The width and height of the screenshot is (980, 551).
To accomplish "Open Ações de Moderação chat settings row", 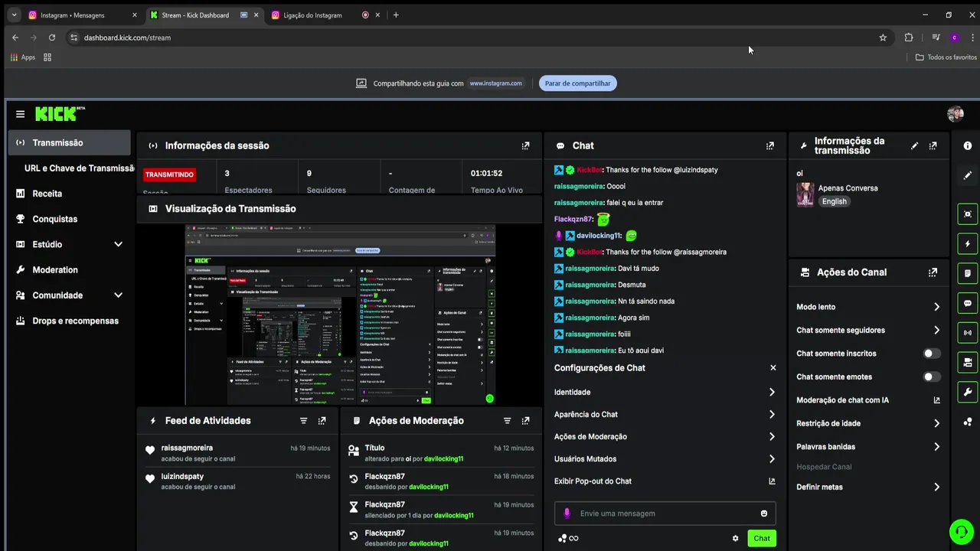I will [x=665, y=436].
